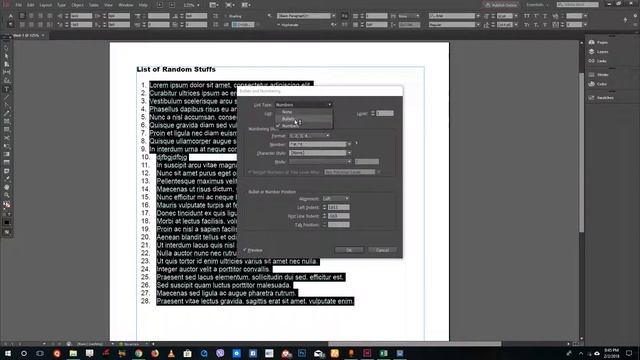Open the Type menu
This screenshot has width=640, height=360.
(x=61, y=5)
